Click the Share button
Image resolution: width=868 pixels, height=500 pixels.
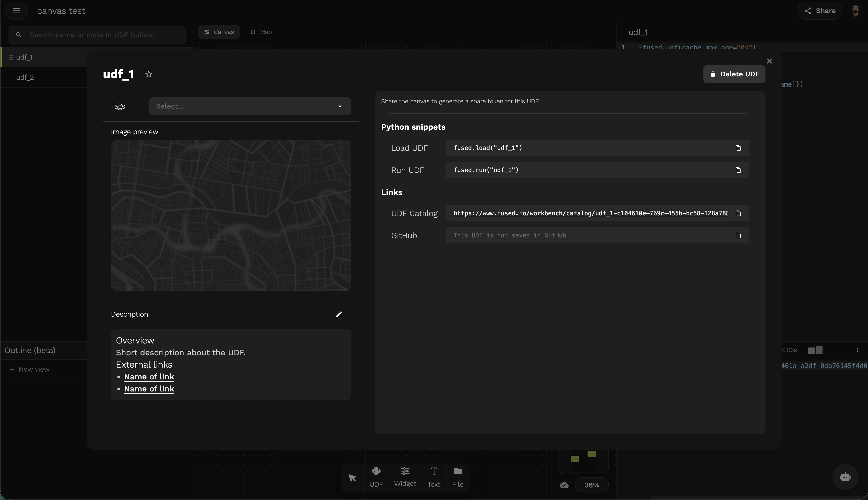[820, 11]
